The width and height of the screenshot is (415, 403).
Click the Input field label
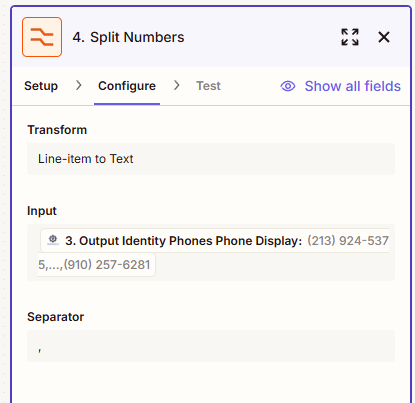42,211
